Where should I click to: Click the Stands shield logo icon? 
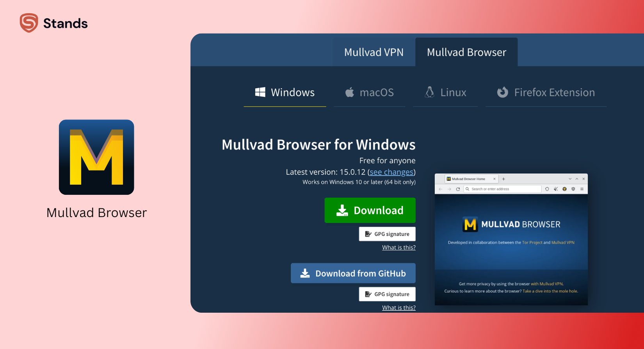coord(29,23)
